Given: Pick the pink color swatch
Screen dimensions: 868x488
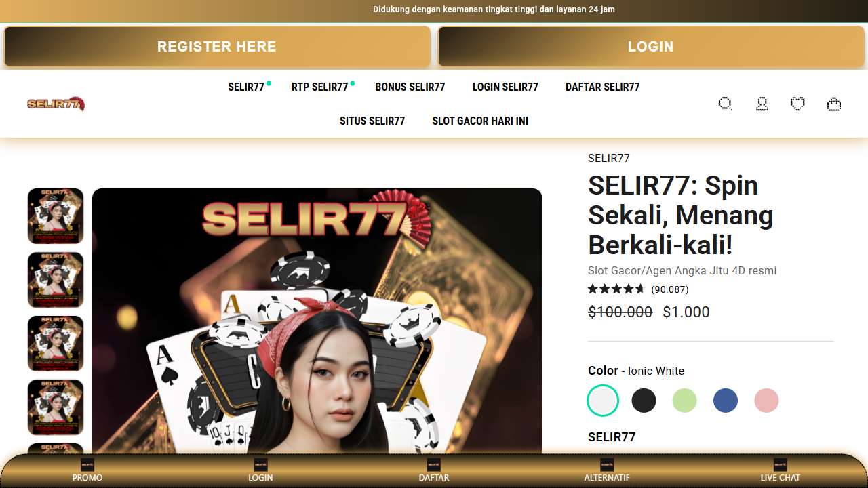Looking at the screenshot, I should pyautogui.click(x=766, y=401).
